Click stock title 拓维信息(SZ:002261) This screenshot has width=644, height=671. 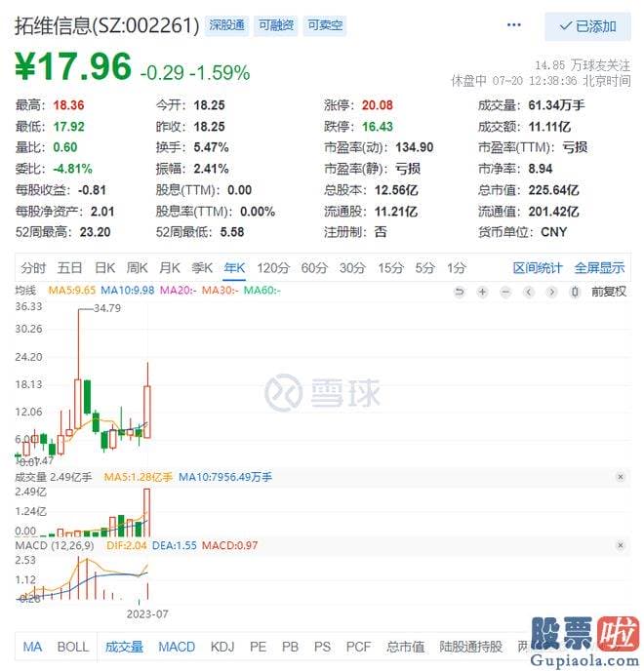[107, 25]
